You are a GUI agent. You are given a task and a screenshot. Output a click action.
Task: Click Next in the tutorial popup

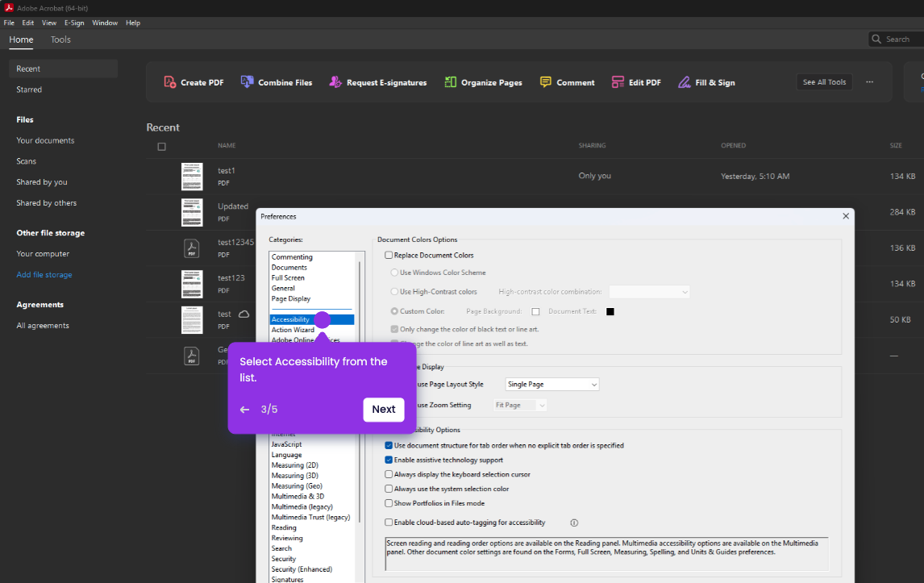point(384,409)
